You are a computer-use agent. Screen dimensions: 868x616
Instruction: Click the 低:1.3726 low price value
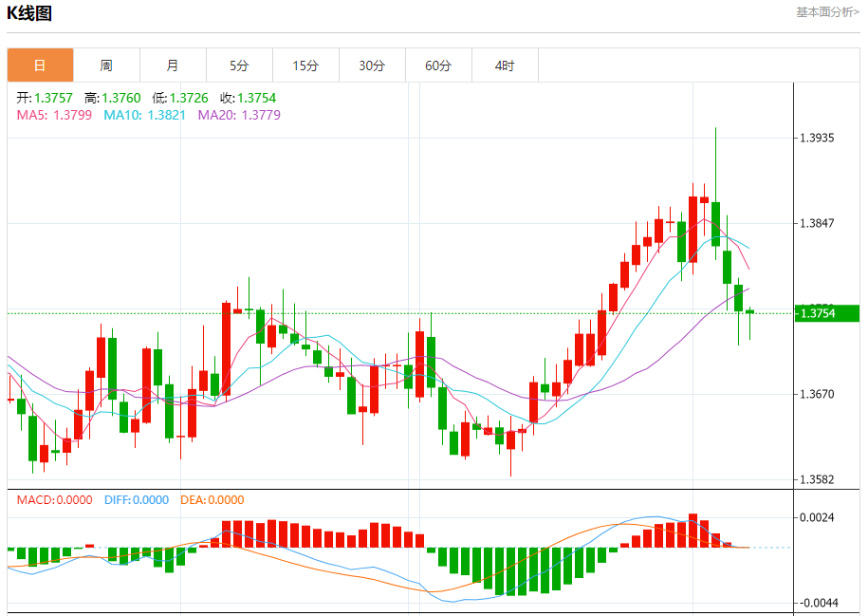click(180, 98)
